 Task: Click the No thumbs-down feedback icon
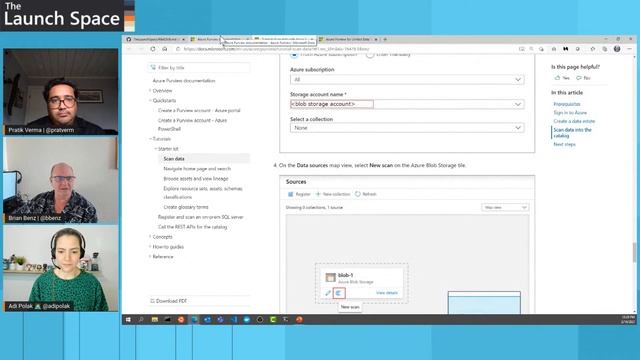click(x=579, y=78)
